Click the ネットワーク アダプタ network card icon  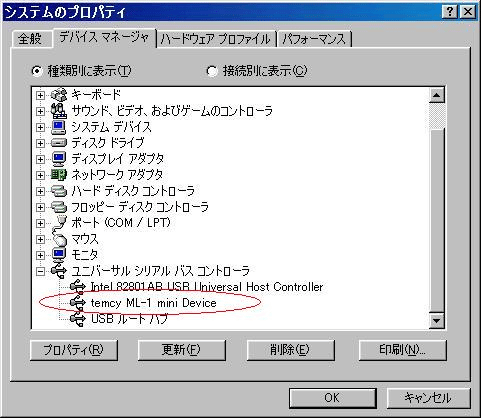click(59, 175)
